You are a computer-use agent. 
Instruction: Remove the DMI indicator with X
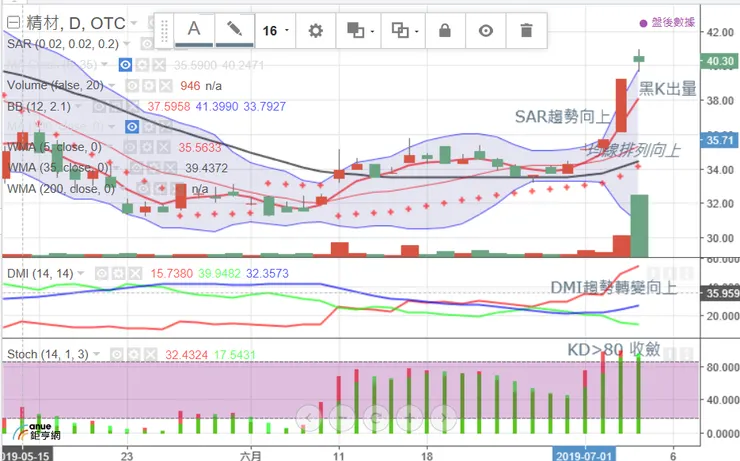point(135,273)
